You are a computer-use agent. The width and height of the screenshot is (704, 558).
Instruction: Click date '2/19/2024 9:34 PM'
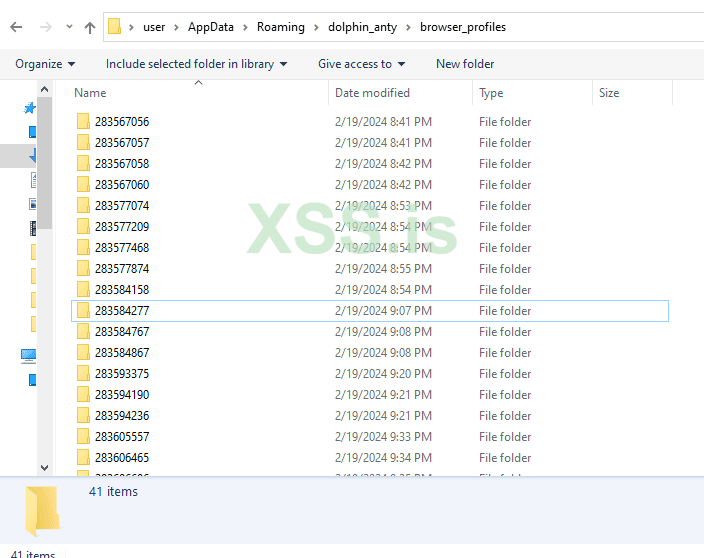click(383, 457)
